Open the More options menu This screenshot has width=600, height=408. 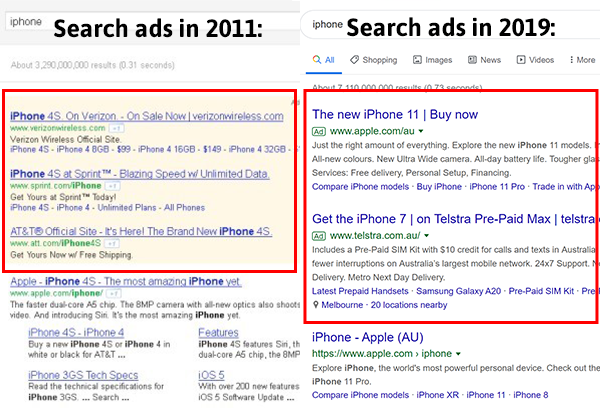tap(582, 60)
